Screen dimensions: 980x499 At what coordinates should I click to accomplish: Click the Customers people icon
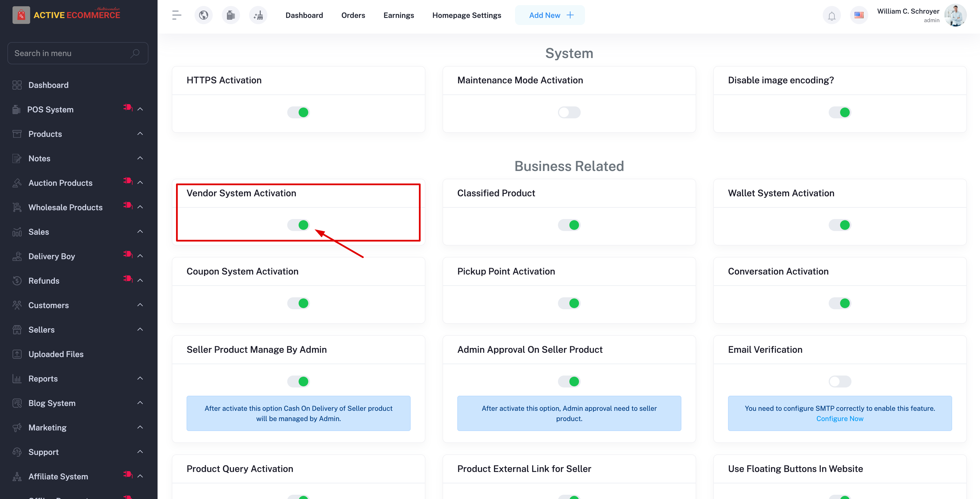[17, 305]
